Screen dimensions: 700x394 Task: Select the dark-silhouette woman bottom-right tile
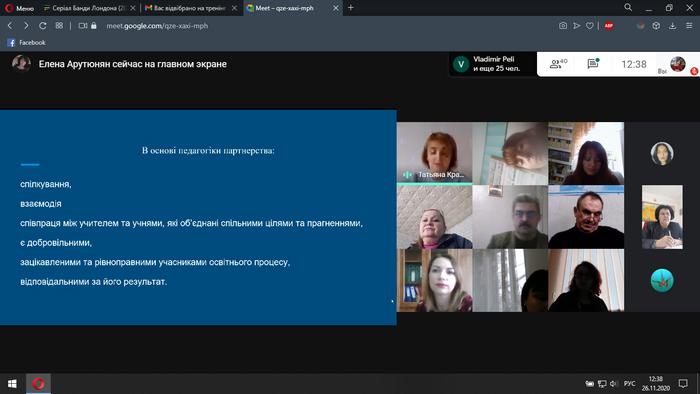pyautogui.click(x=586, y=280)
